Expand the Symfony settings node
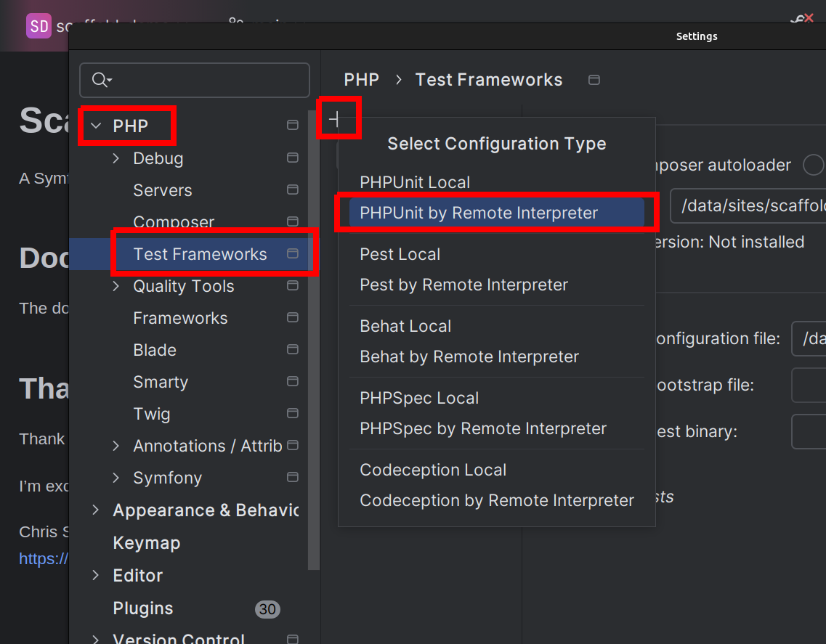Screen dimensions: 826x644 click(x=116, y=477)
